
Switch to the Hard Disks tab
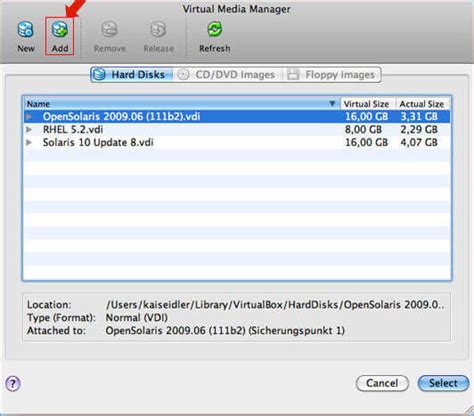[x=132, y=74]
